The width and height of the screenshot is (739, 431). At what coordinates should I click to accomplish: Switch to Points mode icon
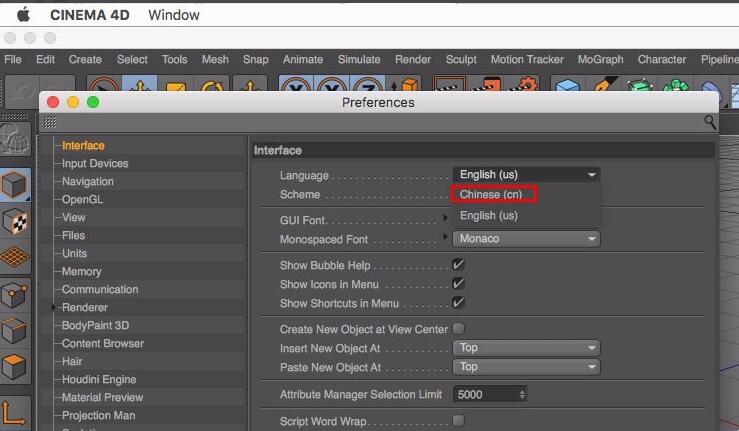click(15, 296)
